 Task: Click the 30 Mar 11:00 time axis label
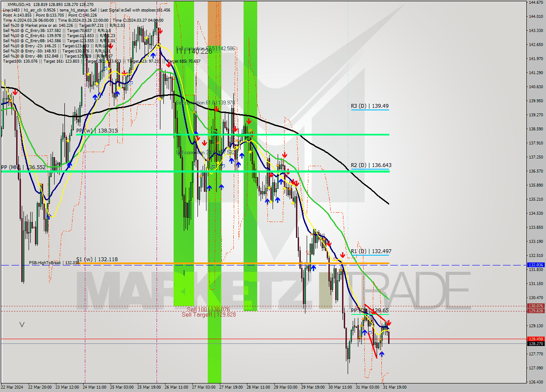[x=340, y=387]
